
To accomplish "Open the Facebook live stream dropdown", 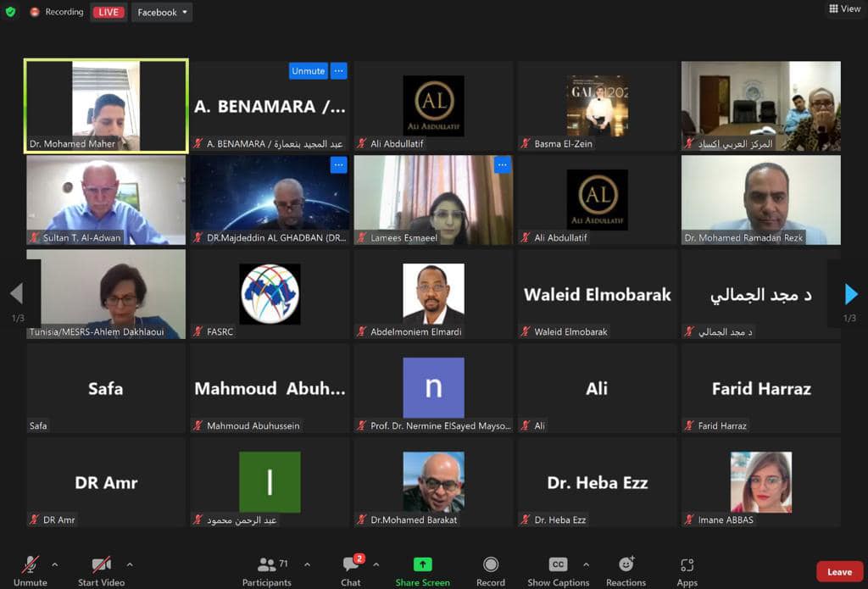I will point(162,12).
